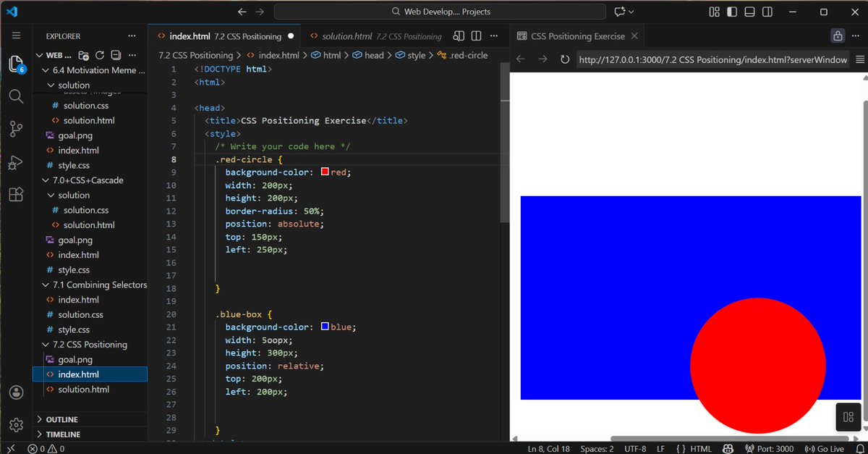Open Source Control from the activity bar
The image size is (868, 454).
pyautogui.click(x=16, y=128)
